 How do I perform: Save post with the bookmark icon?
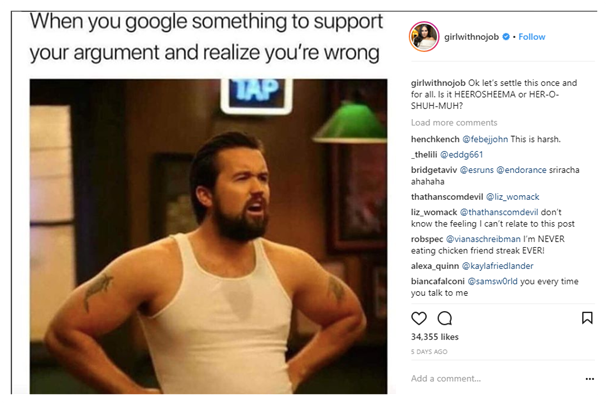(x=587, y=318)
